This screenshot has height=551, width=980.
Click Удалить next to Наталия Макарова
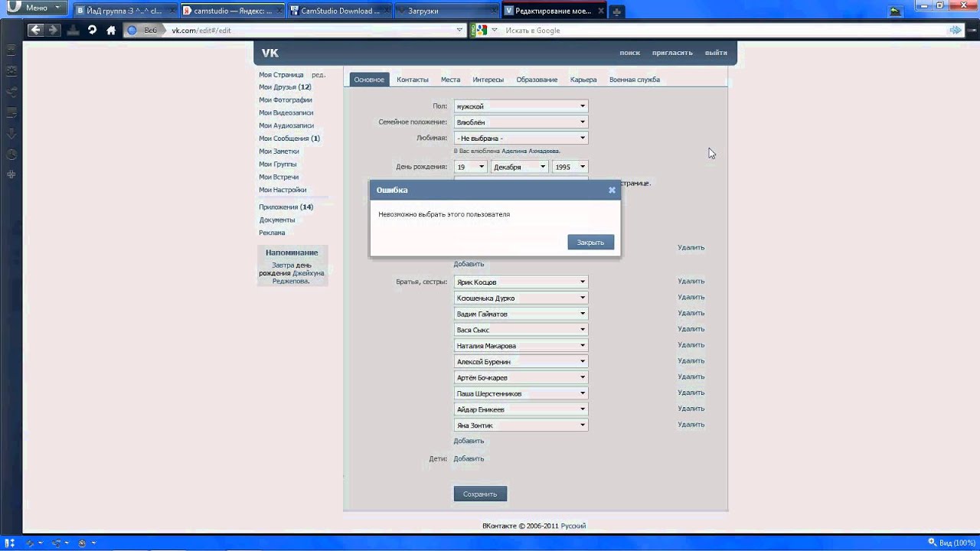pos(691,344)
